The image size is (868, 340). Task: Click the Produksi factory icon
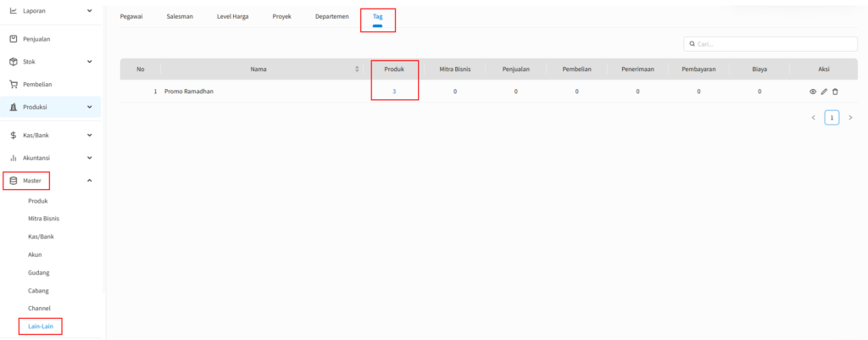[x=14, y=107]
